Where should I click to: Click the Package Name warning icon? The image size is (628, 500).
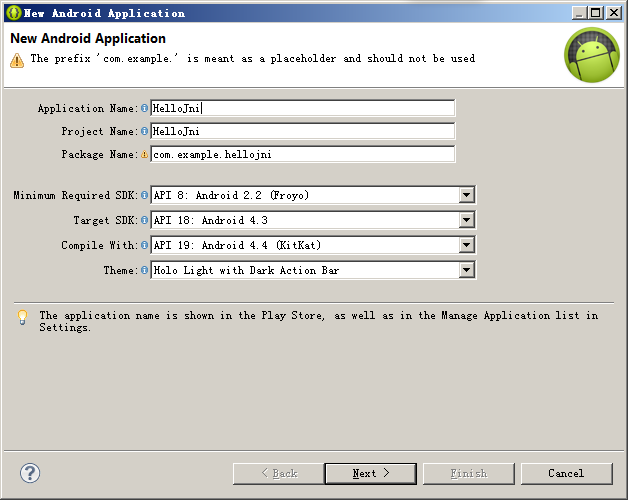tap(144, 154)
